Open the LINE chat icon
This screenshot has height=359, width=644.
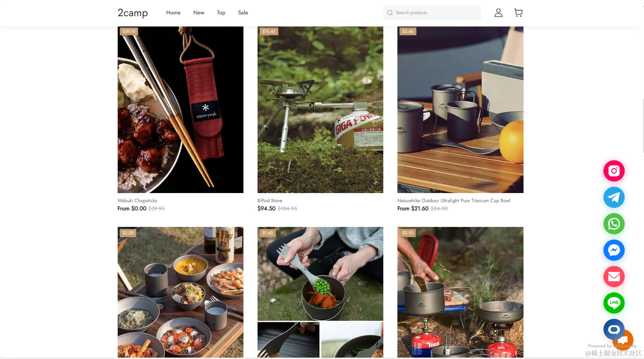click(x=614, y=303)
